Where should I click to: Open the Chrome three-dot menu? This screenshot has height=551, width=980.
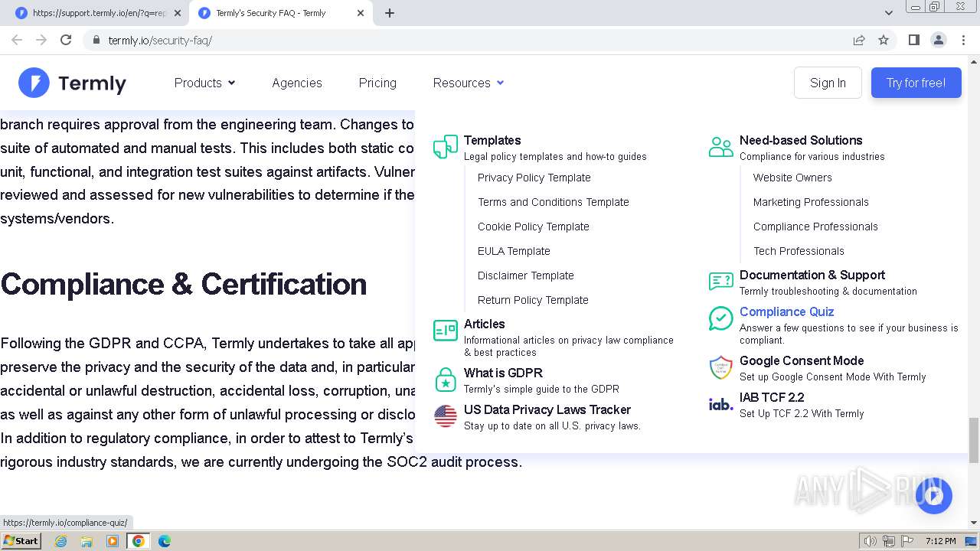(964, 40)
